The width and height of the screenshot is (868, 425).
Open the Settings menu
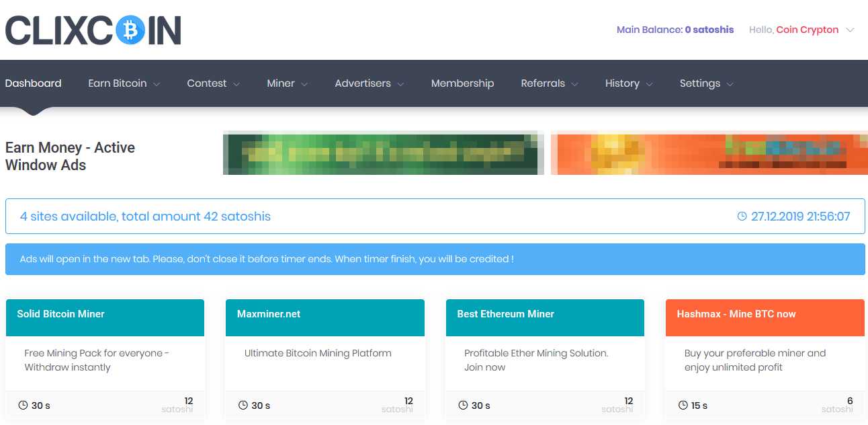click(705, 83)
